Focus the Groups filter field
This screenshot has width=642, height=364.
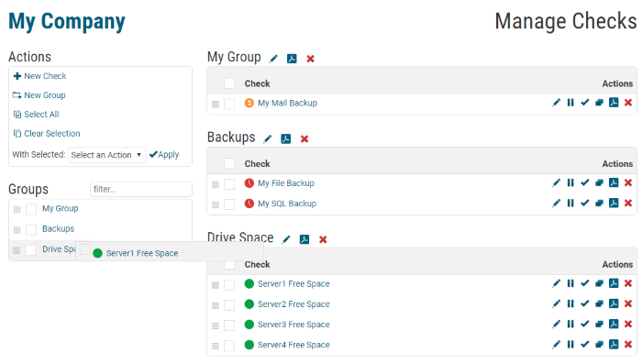coord(141,189)
